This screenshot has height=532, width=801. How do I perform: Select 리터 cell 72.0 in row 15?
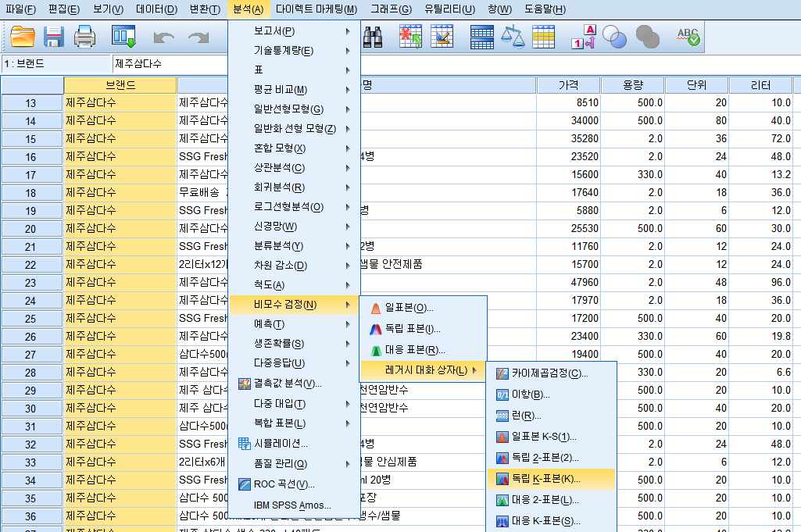pos(760,138)
